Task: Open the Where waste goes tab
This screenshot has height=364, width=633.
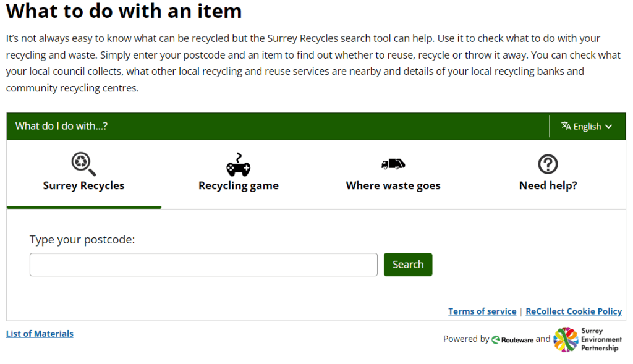Action: point(393,185)
